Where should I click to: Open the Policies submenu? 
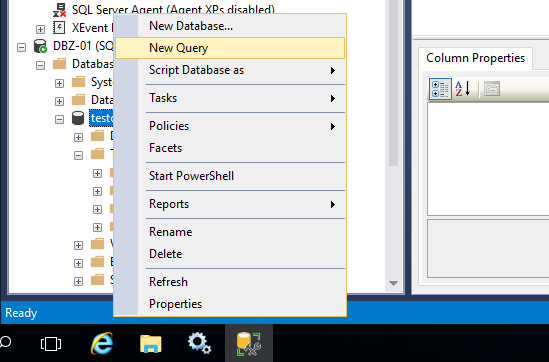tap(230, 126)
